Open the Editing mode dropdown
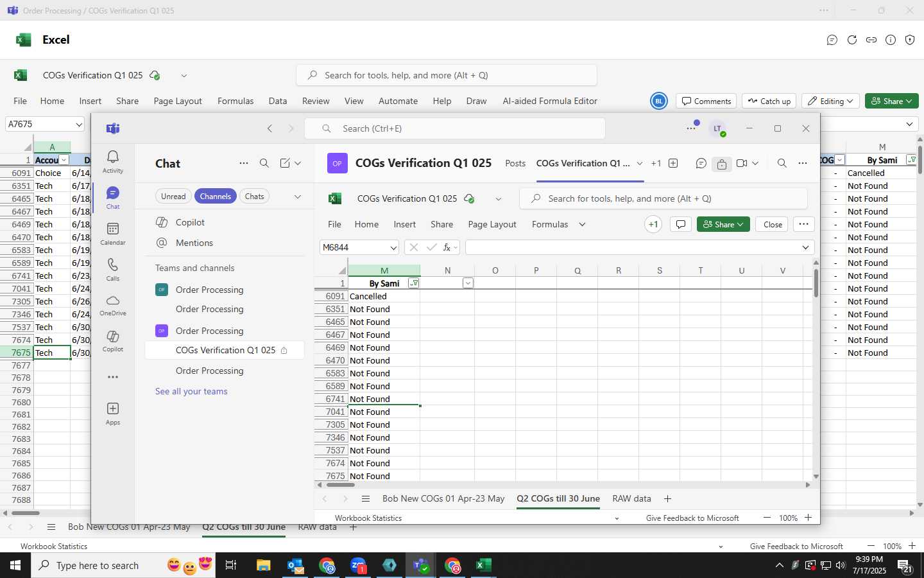Image resolution: width=924 pixels, height=578 pixels. (831, 101)
